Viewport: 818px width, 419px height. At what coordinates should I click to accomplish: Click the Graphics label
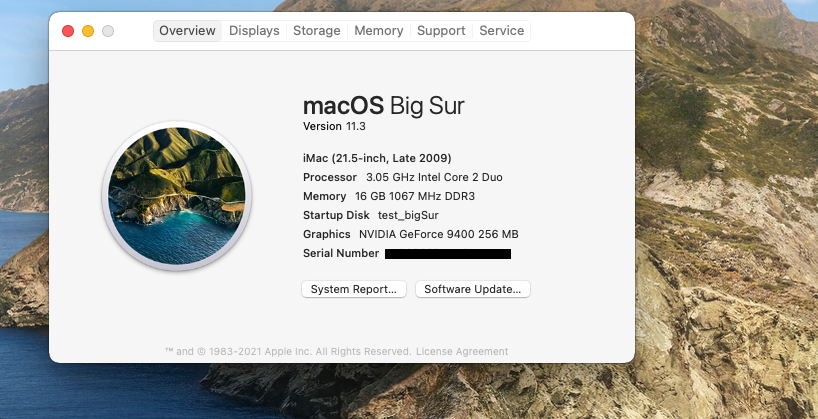click(x=327, y=234)
